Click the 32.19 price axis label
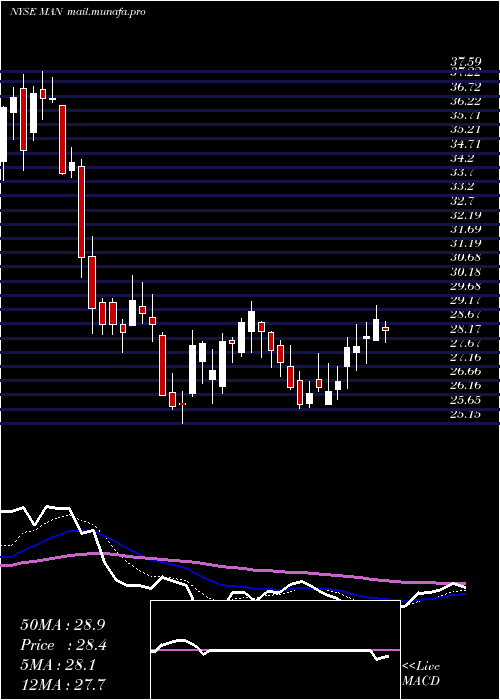This screenshot has width=500, height=700. (x=466, y=215)
